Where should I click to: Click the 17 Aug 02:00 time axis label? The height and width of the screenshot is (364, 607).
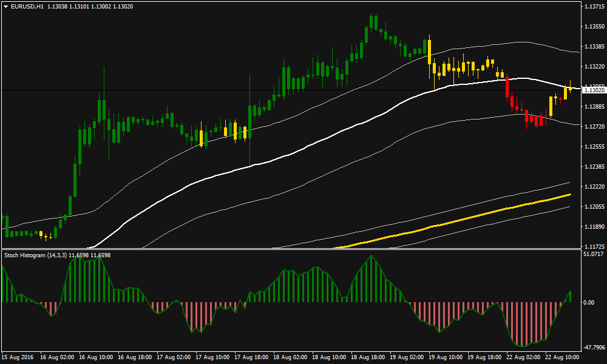coord(174,358)
